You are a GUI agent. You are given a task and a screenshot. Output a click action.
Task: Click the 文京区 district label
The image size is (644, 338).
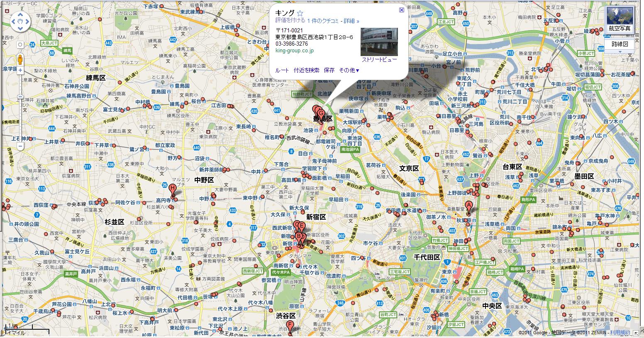(x=409, y=168)
